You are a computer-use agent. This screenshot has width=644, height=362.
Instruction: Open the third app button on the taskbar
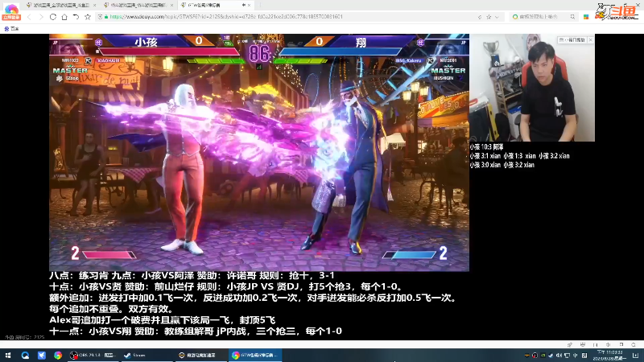pyautogui.click(x=200, y=356)
